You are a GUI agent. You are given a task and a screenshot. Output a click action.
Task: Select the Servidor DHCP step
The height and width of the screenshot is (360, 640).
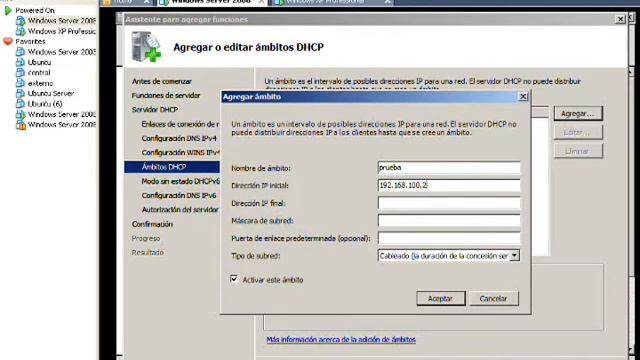point(154,110)
